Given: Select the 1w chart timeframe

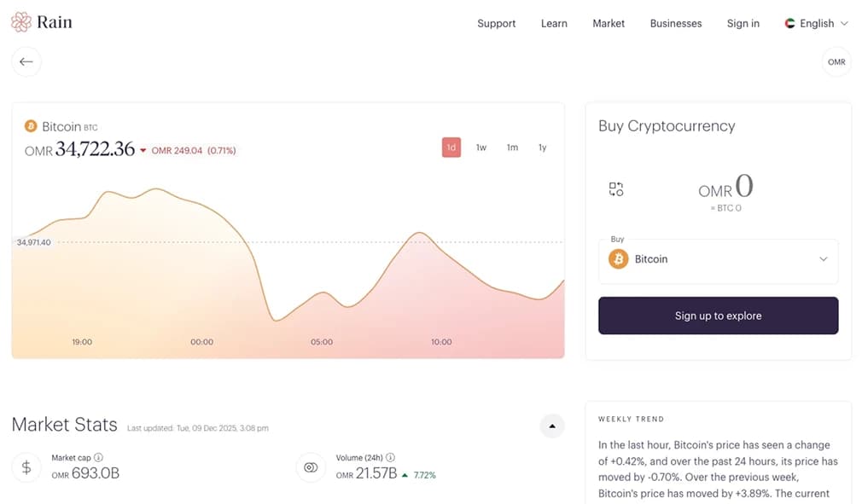Looking at the screenshot, I should 481,147.
